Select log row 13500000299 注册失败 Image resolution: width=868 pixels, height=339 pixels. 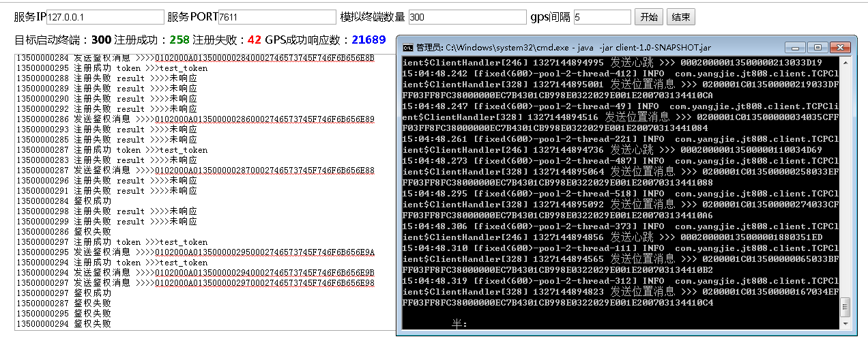pyautogui.click(x=106, y=222)
